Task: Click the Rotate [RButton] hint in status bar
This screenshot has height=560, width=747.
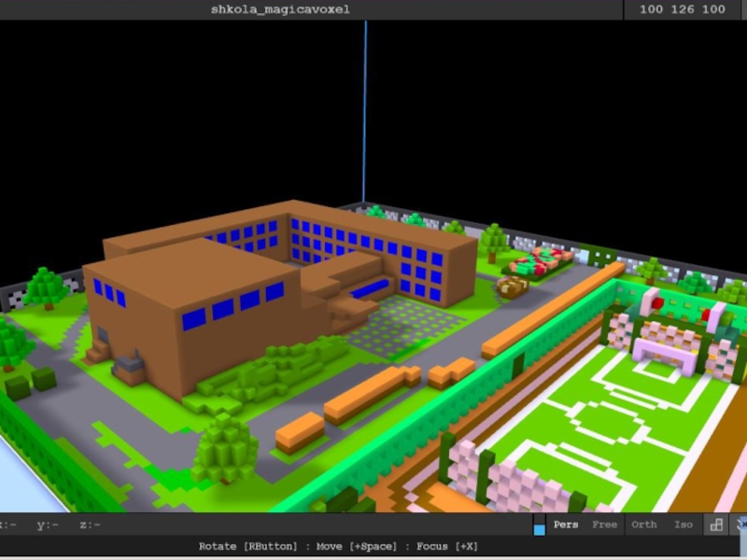Action: tap(249, 546)
